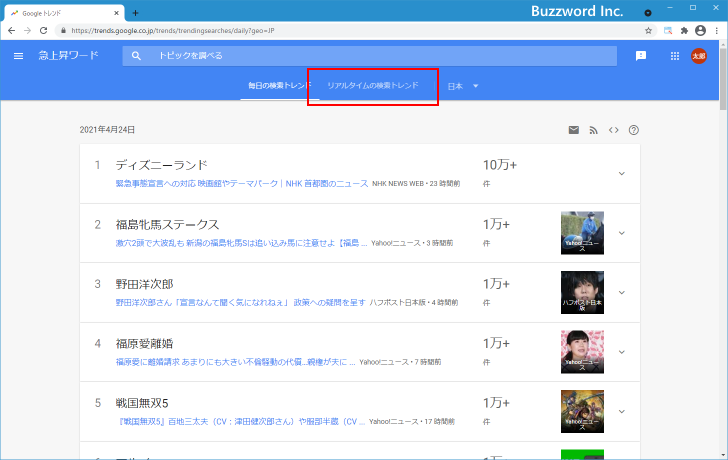Image resolution: width=728 pixels, height=460 pixels.
Task: Click the 野田洋次郎 trend title
Action: click(144, 284)
